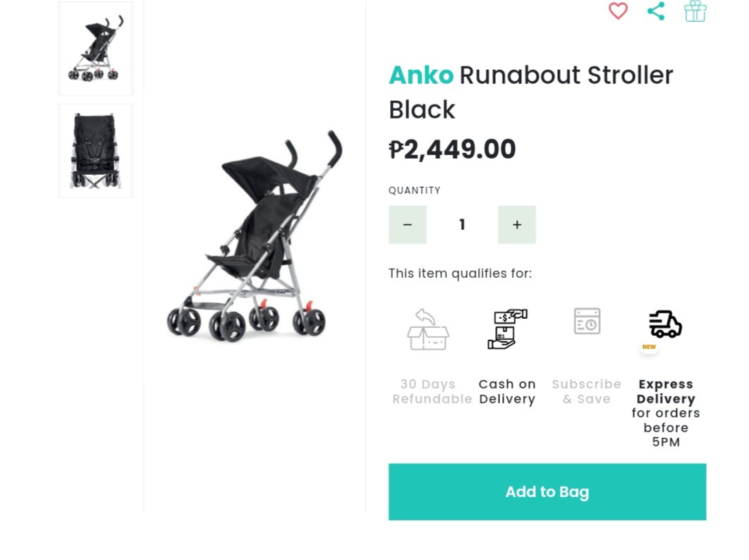Click the wishlist heart icon
749x560 pixels.
tap(618, 11)
